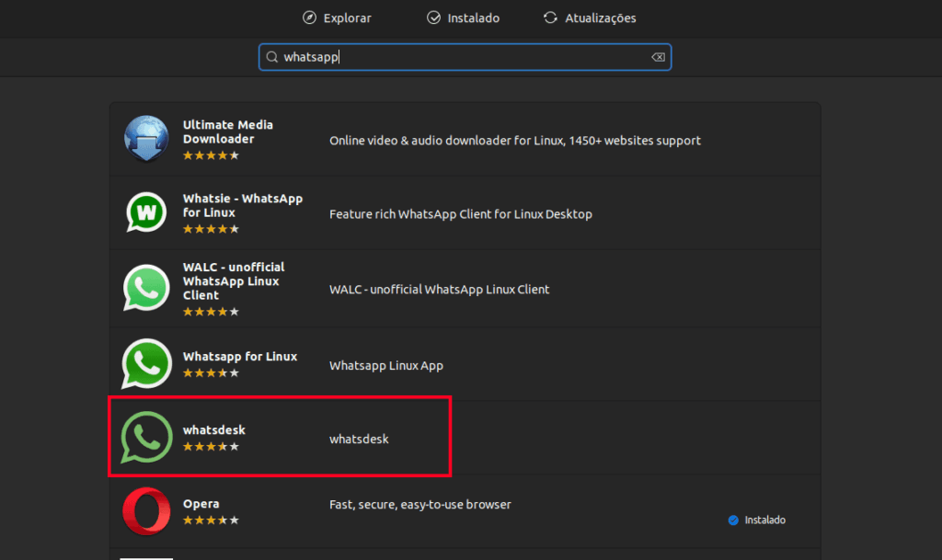Switch to the Explorar tab
The width and height of the screenshot is (942, 560).
(x=337, y=17)
